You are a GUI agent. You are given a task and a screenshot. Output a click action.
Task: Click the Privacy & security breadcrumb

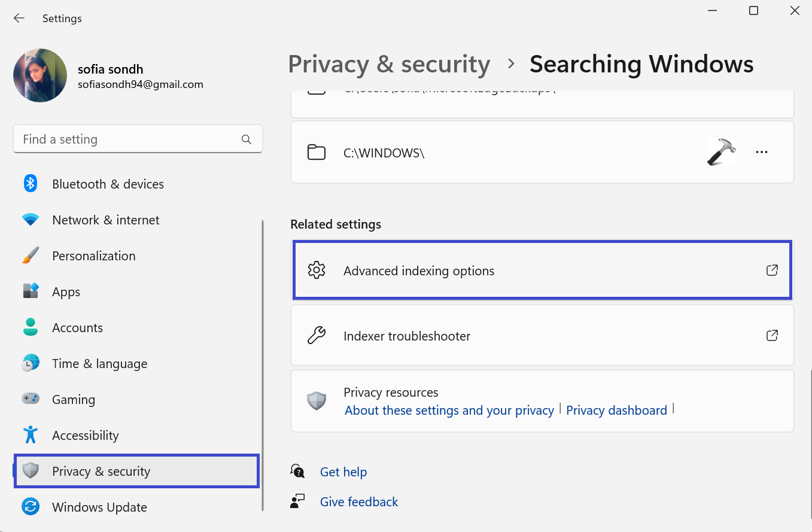point(389,65)
